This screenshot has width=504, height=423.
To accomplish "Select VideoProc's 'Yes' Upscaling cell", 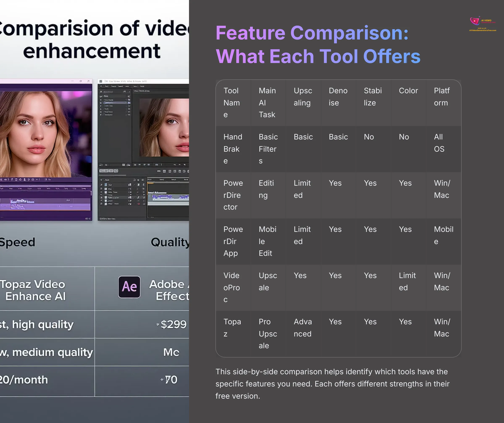I will coord(303,288).
